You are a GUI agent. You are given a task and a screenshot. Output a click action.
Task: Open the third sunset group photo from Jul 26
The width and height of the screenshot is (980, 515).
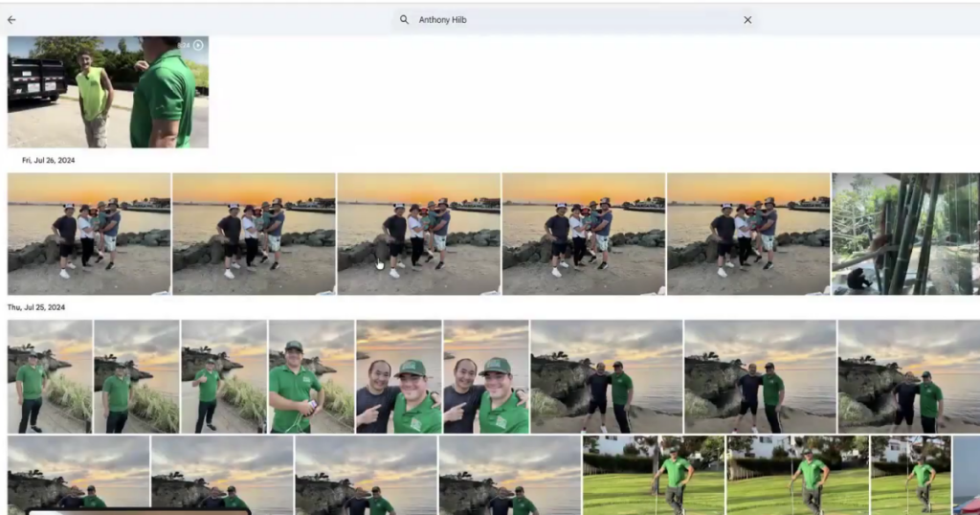tap(418, 234)
